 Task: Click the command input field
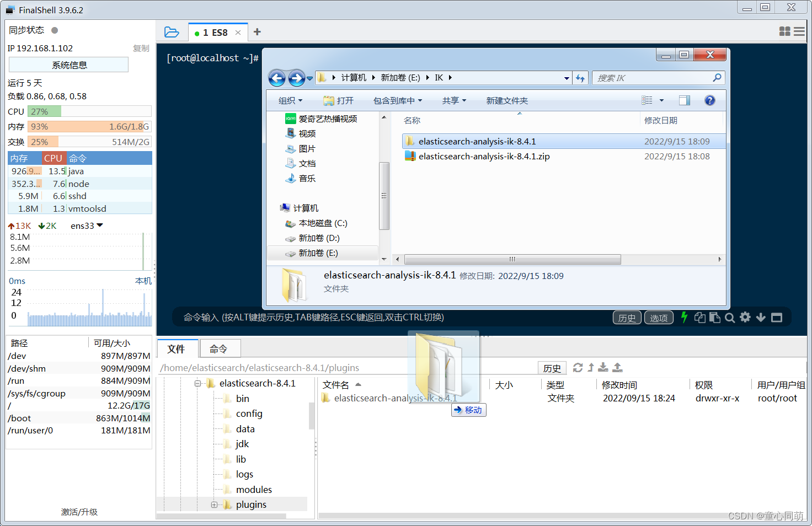392,317
